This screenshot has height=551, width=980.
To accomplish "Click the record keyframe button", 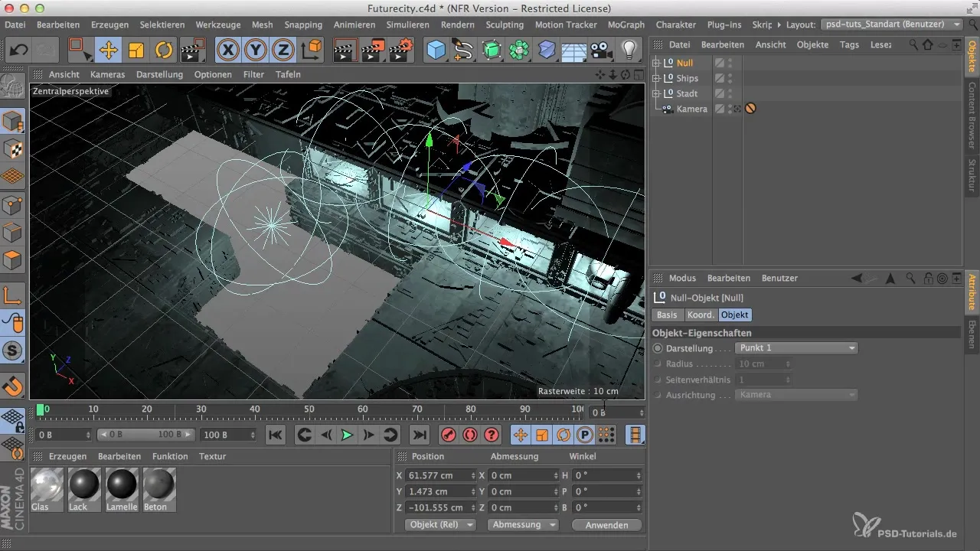I will [x=448, y=435].
